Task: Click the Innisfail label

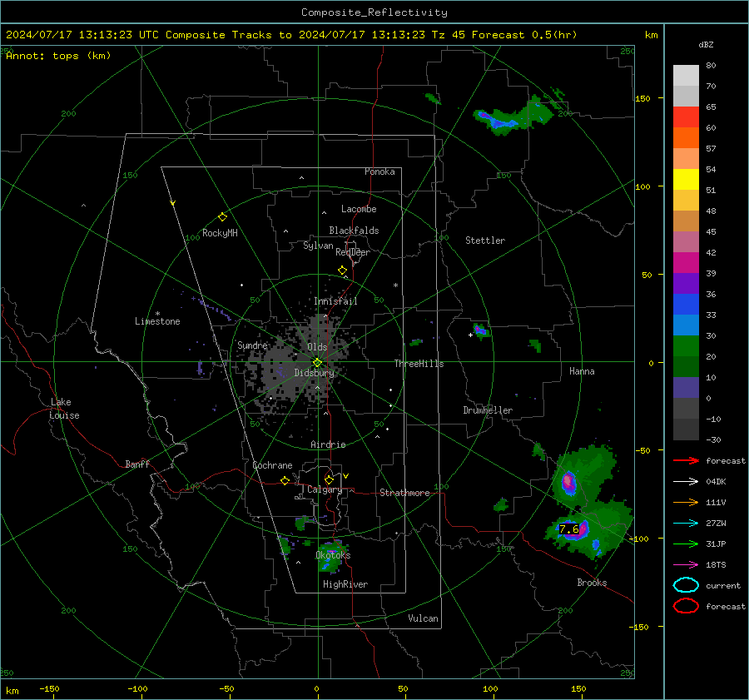Action: (335, 301)
